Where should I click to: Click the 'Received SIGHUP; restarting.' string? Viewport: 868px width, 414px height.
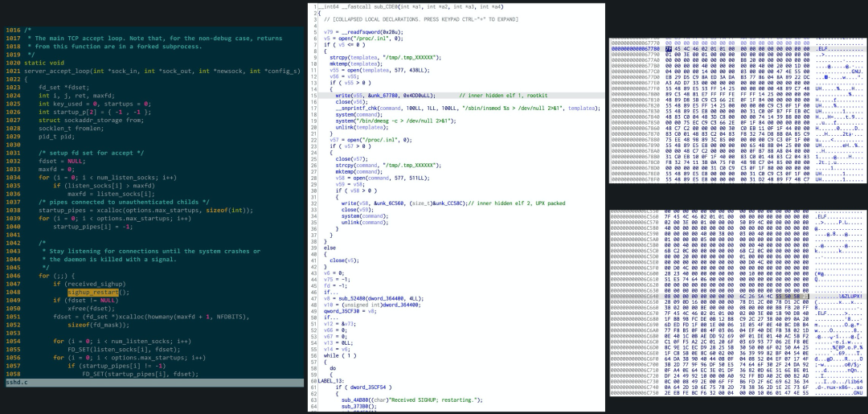tap(435, 400)
